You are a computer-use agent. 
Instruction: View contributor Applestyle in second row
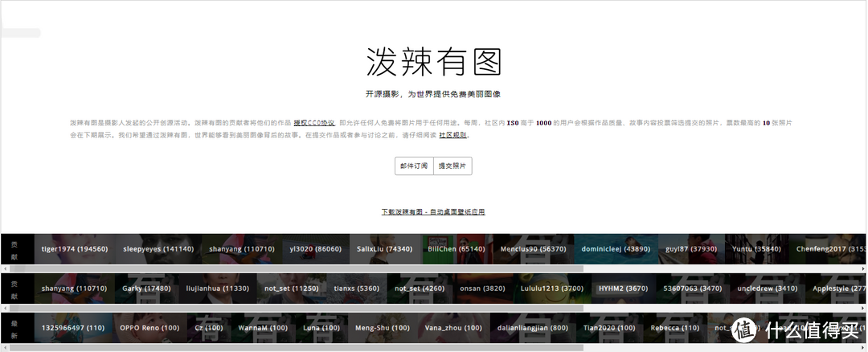coord(837,289)
